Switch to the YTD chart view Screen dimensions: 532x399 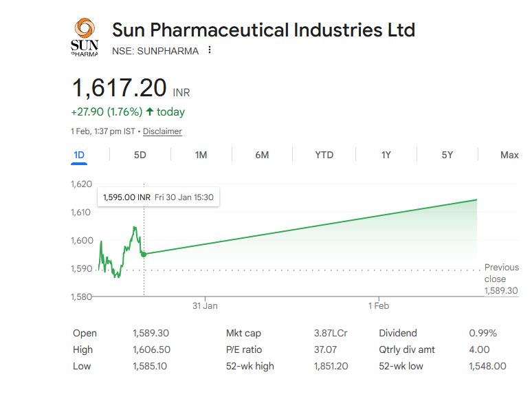click(324, 155)
